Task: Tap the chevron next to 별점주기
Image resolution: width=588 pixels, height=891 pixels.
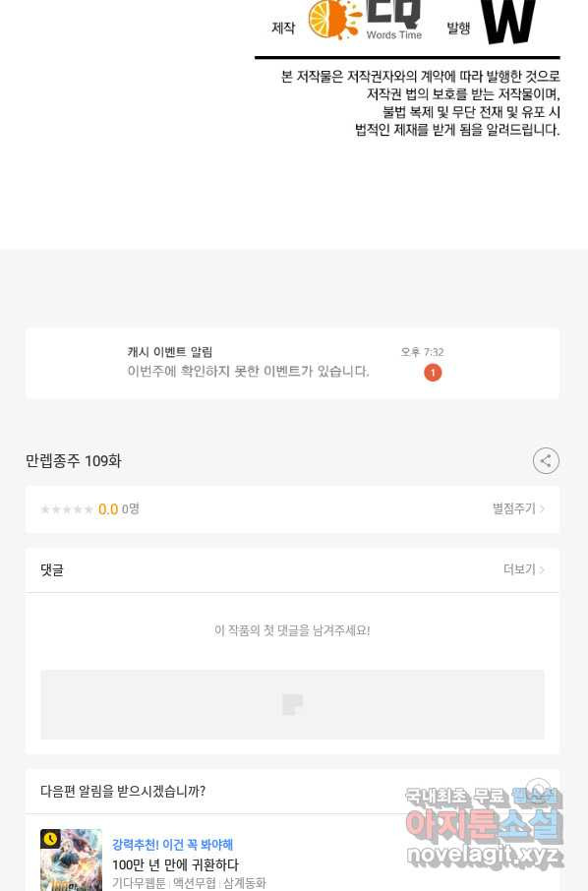Action: 542,508
